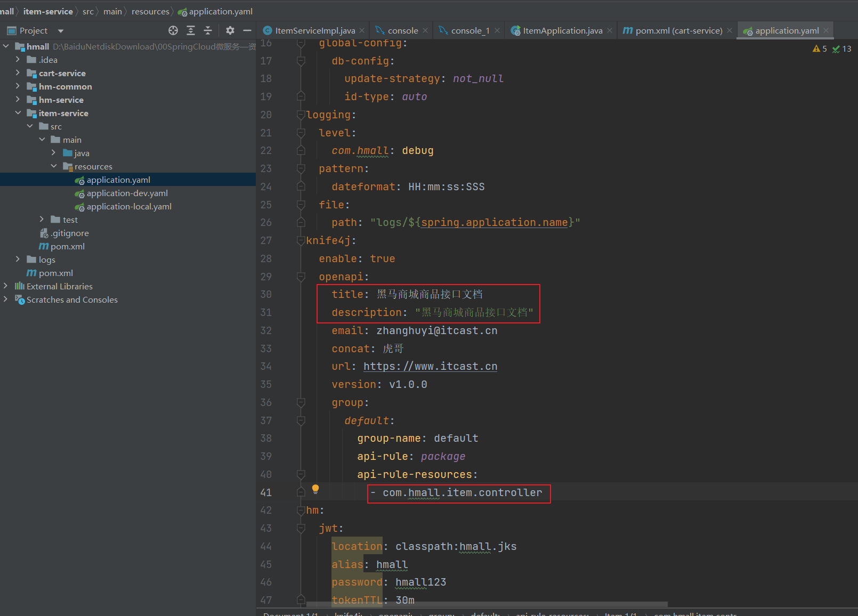Click line number 41 in the gutter
Screen dimensions: 858x616
pos(266,492)
